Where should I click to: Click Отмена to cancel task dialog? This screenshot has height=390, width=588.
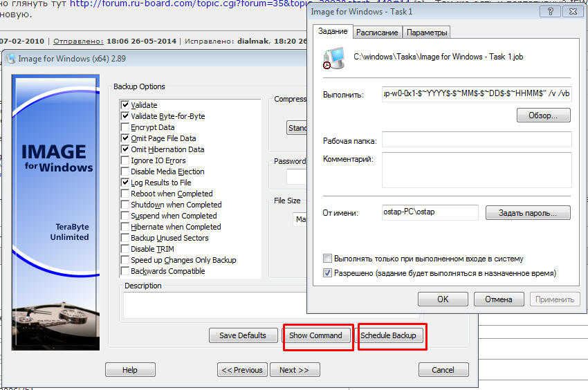(x=498, y=299)
